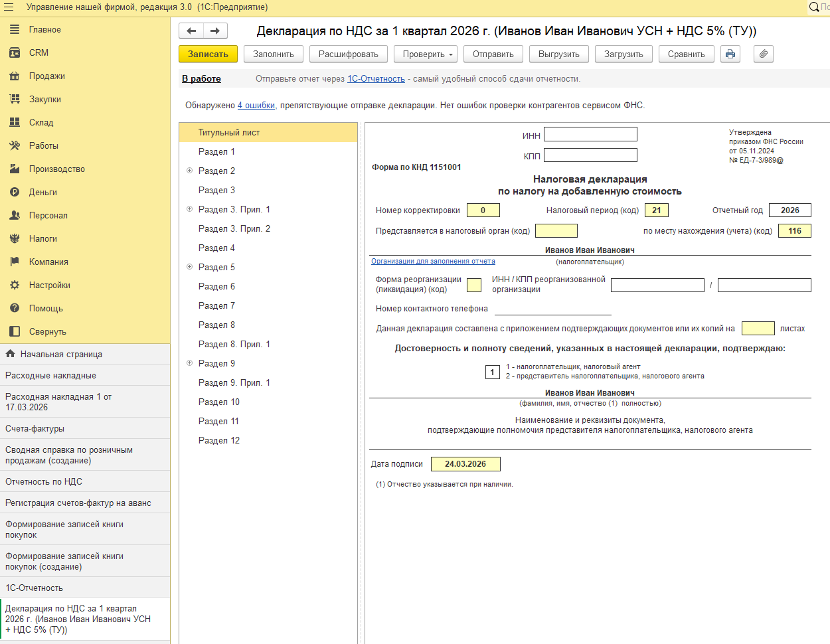This screenshot has height=644, width=830.
Task: Click the print icon in toolbar
Action: [730, 54]
